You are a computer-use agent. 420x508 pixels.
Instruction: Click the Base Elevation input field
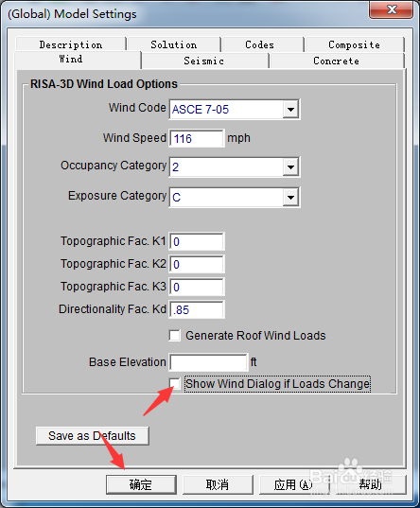209,362
